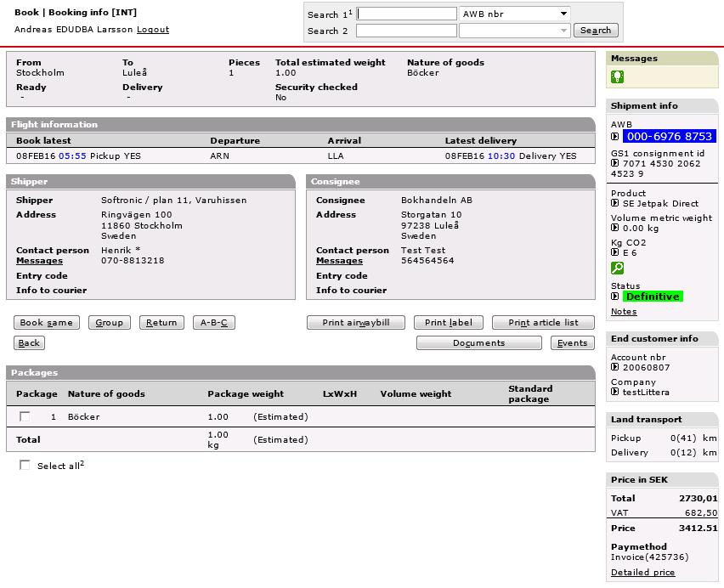Open the Events button
Viewport: 724px width, 588px height.
point(573,343)
